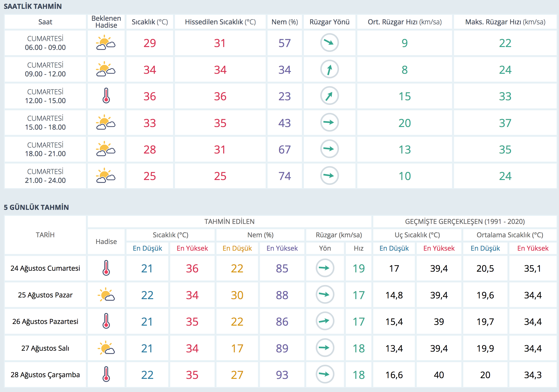Click partly cloudy icon for 25 Ağustos Pazar
Screen dimensions: 559x392
tap(106, 295)
